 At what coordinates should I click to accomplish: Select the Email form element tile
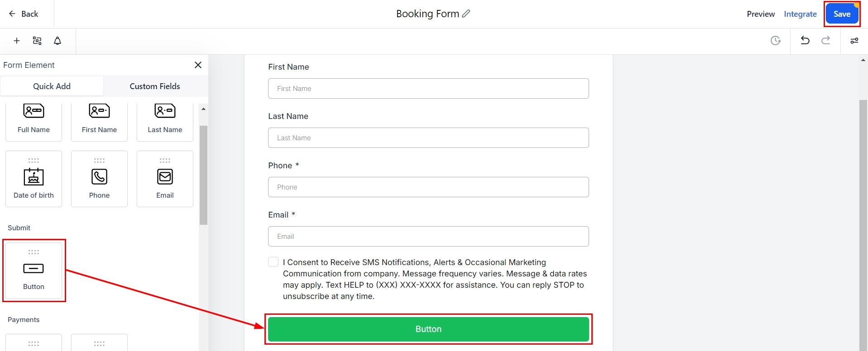click(165, 179)
